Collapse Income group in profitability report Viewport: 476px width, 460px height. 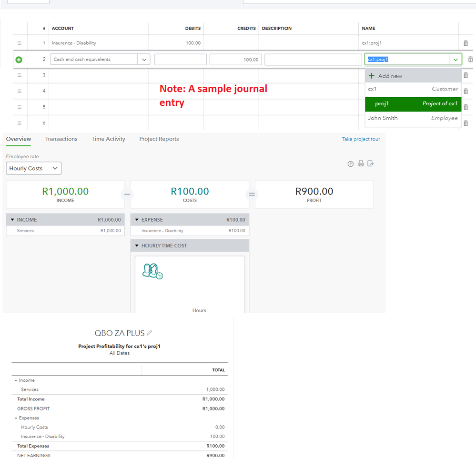(16, 380)
